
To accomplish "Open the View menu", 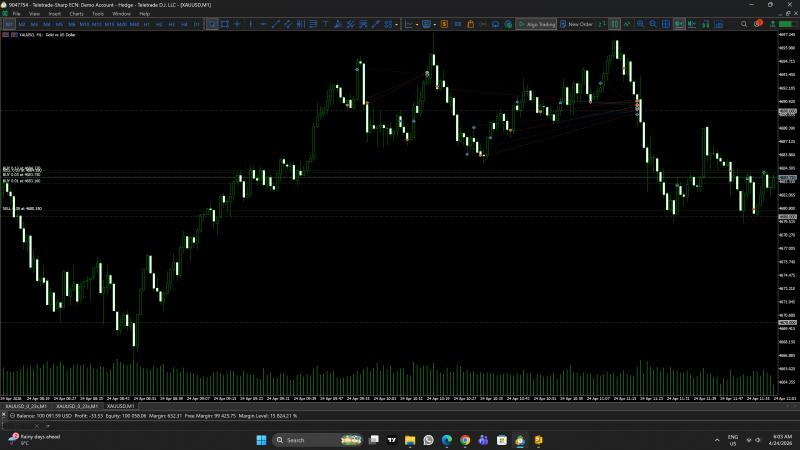I will [34, 14].
